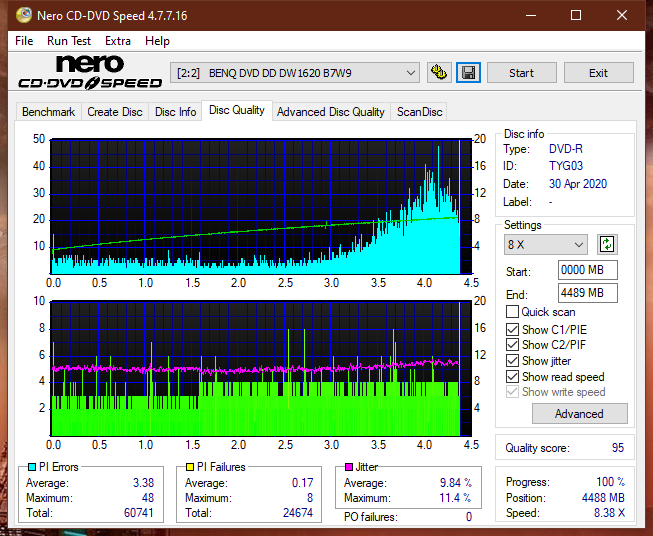Click the magenta Jitter legend swatch
Image resolution: width=653 pixels, height=536 pixels.
[x=349, y=467]
